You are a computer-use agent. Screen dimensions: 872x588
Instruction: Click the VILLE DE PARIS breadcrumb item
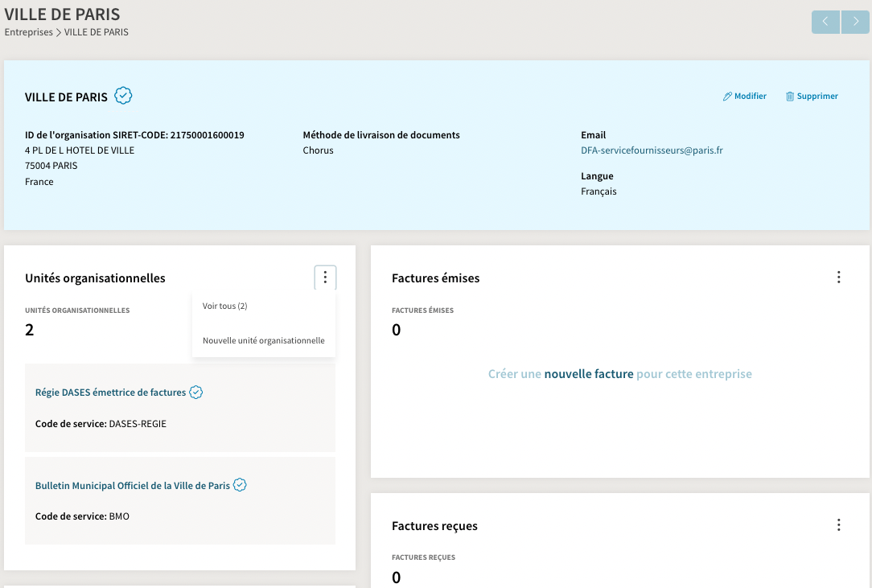97,32
